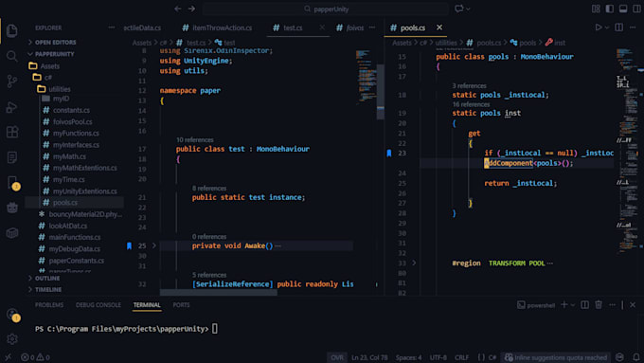The height and width of the screenshot is (363, 644).
Task: Open the Source Control view
Action: tap(12, 82)
